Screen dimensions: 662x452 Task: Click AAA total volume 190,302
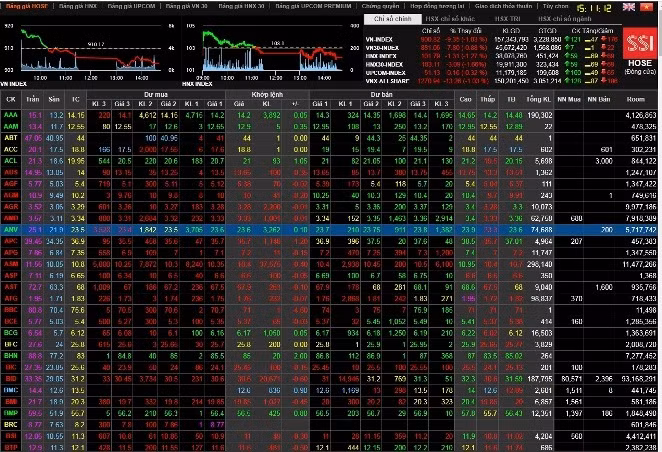(540, 115)
